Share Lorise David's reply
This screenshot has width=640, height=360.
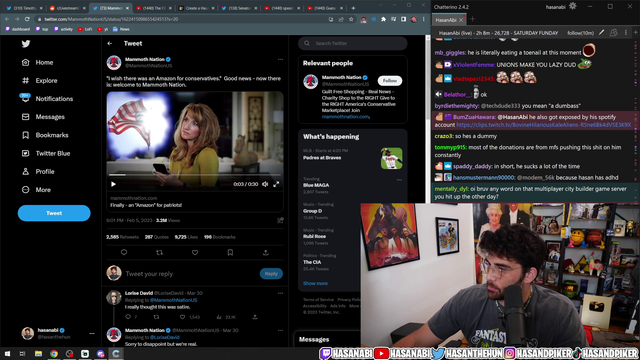pyautogui.click(x=255, y=317)
